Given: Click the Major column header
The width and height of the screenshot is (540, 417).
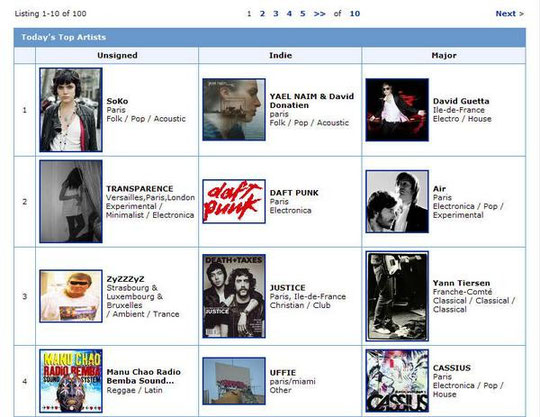Looking at the screenshot, I should point(444,55).
